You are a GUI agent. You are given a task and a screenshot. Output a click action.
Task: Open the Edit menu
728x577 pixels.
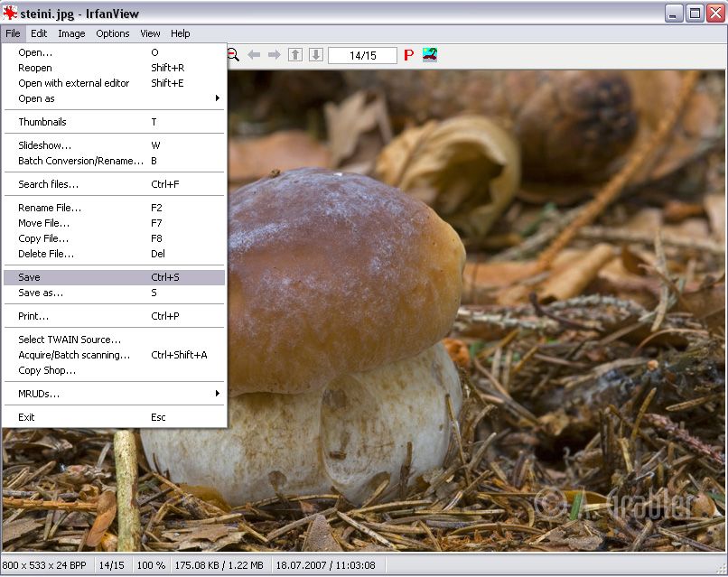tap(39, 33)
